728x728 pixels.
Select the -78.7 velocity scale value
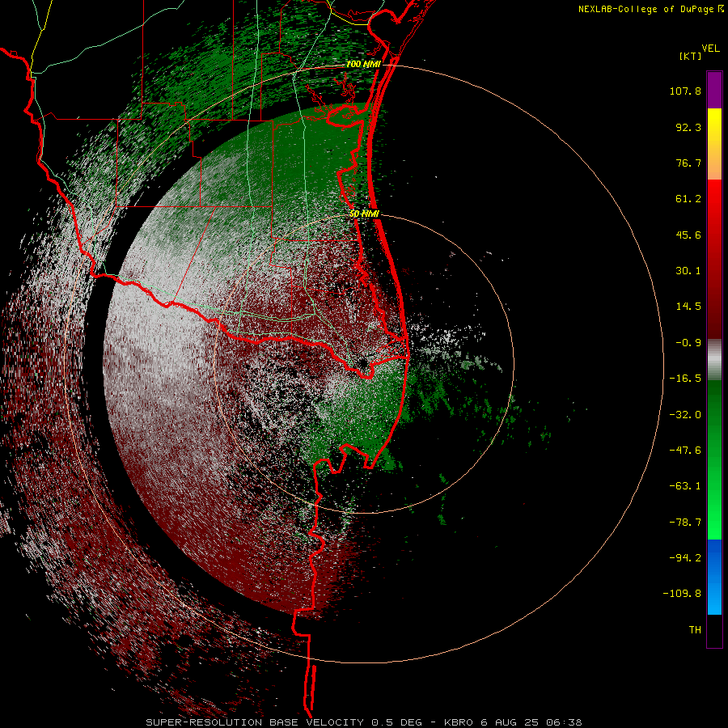(x=685, y=523)
